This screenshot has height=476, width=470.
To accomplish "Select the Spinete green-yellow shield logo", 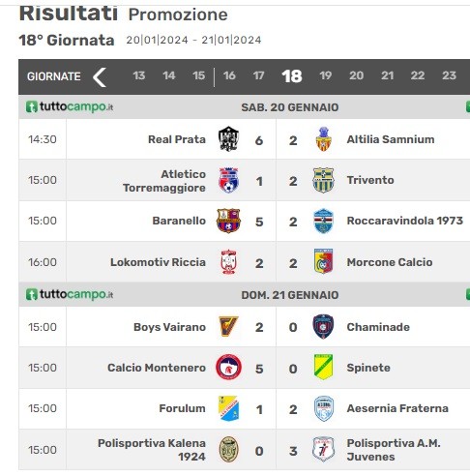I will click(323, 367).
